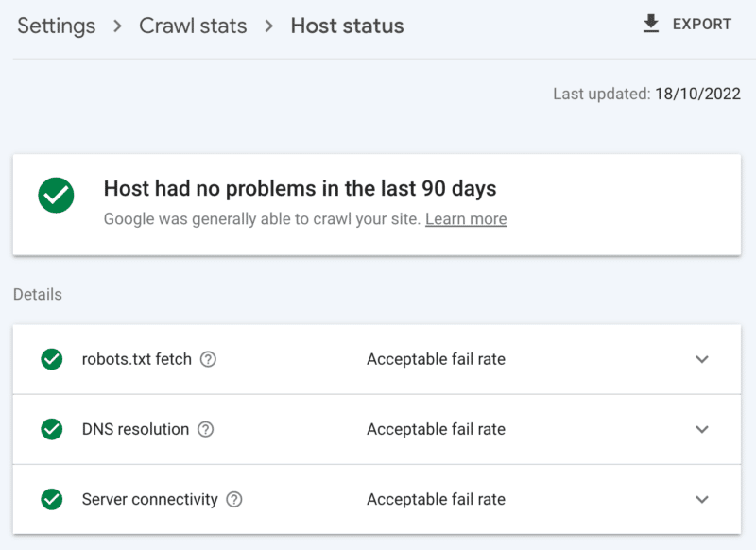Click the green checkmark beside DNS resolution
Viewport: 756px width, 550px height.
click(x=52, y=429)
